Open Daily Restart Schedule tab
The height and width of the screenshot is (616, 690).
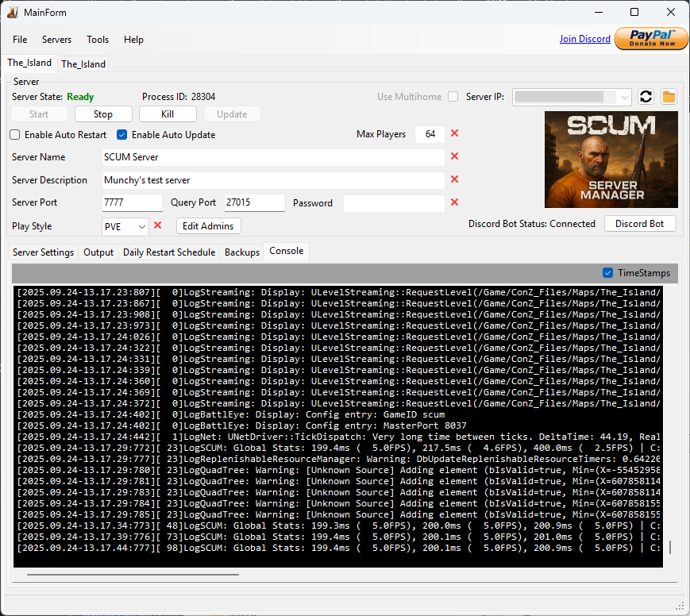pos(169,252)
